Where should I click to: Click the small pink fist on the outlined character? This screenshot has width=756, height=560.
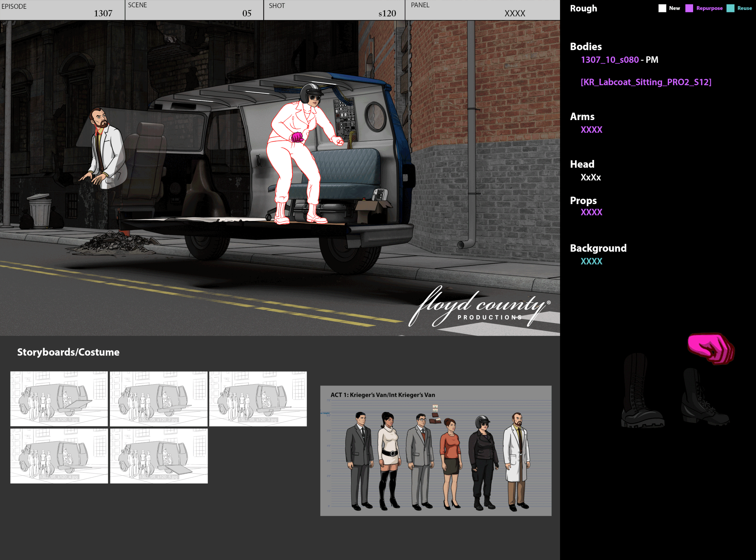pyautogui.click(x=297, y=137)
